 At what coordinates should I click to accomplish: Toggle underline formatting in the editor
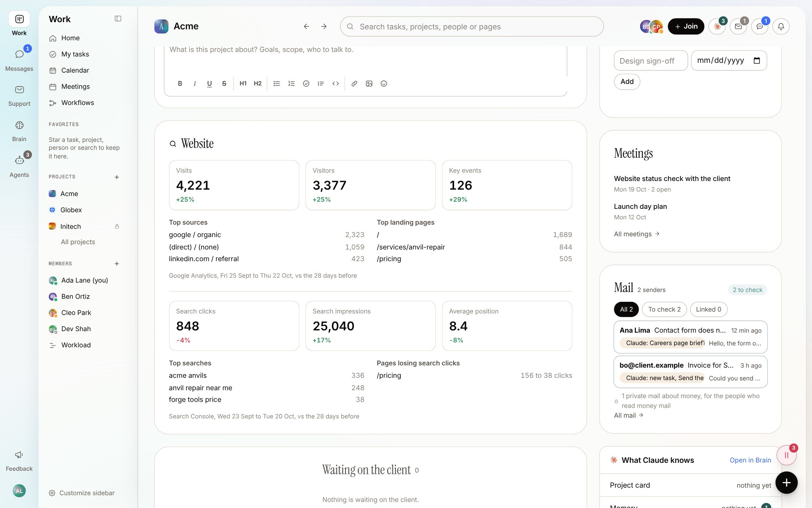point(209,84)
